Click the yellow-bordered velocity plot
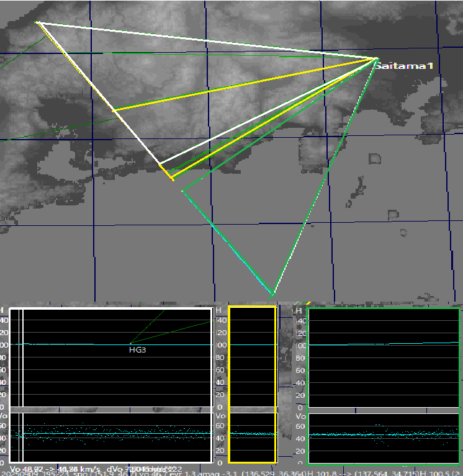The height and width of the screenshot is (476, 463). point(252,437)
